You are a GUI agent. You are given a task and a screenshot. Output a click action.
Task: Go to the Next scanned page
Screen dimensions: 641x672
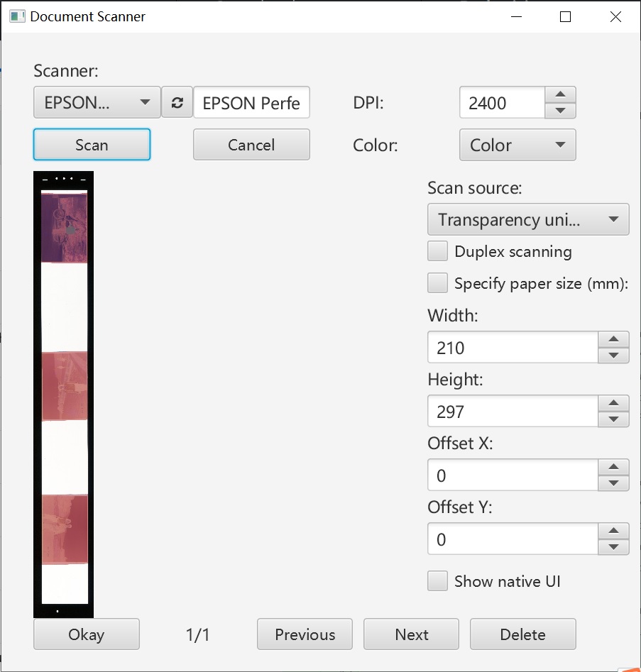tap(411, 634)
